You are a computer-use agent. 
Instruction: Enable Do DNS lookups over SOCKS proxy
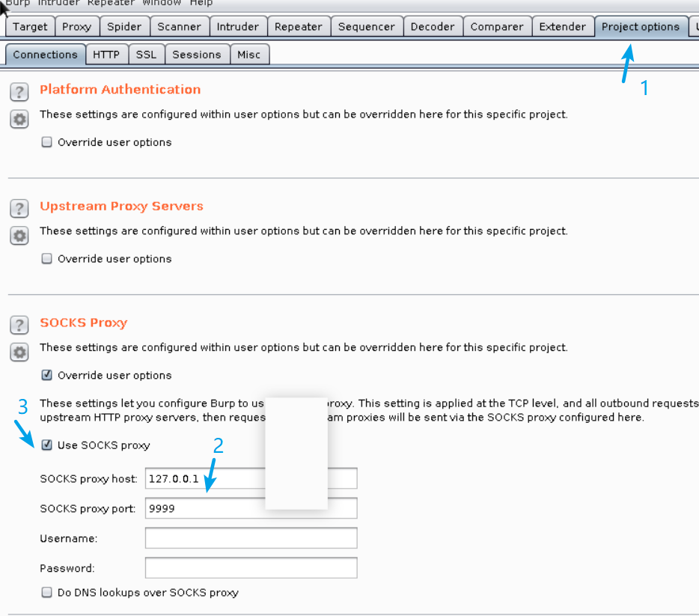tap(46, 592)
